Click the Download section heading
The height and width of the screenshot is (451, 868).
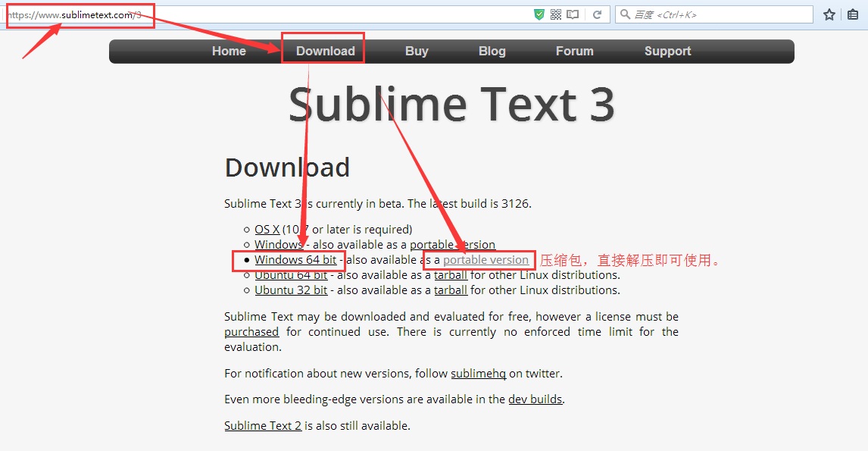click(287, 168)
